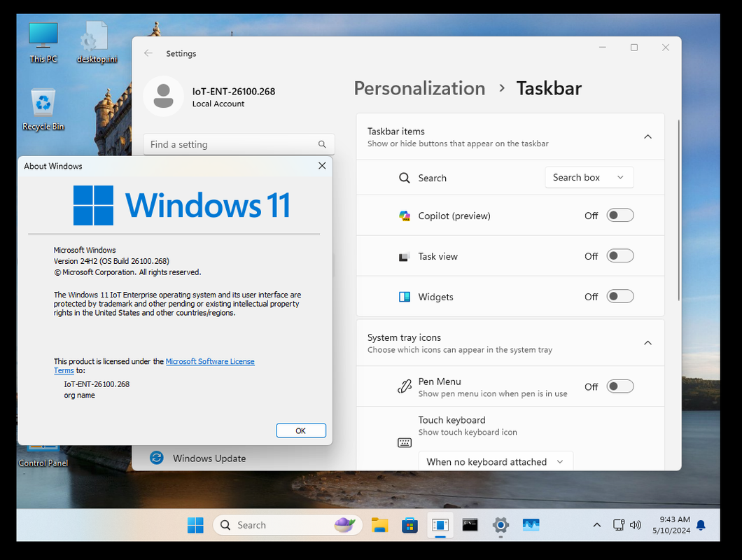Click Personalization in the breadcrumb
742x560 pixels.
pos(419,88)
